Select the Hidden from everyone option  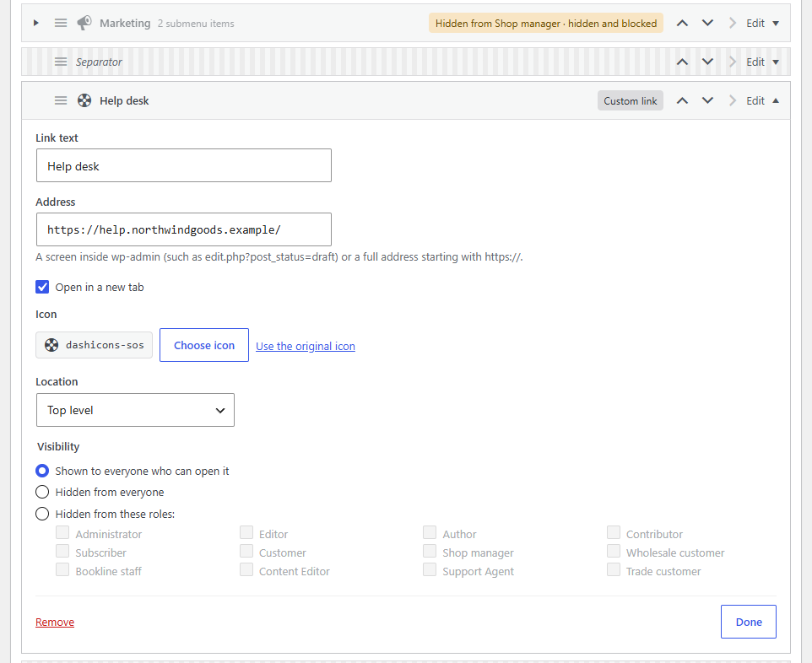(x=42, y=492)
